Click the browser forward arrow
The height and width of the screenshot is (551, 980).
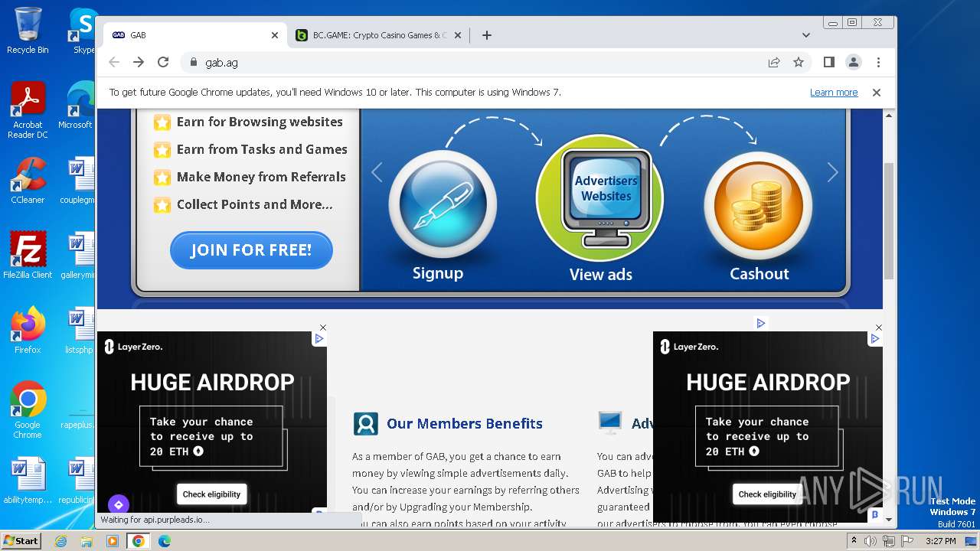(x=139, y=62)
